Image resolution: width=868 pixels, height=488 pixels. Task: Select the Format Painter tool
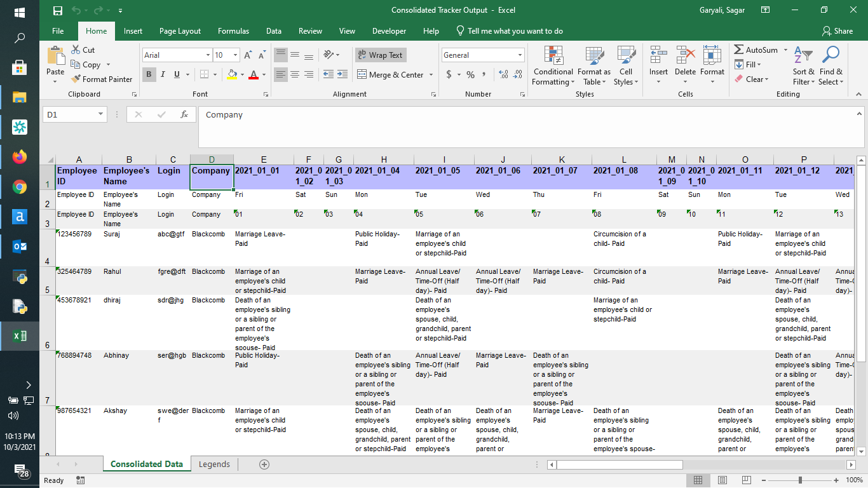[x=102, y=79]
